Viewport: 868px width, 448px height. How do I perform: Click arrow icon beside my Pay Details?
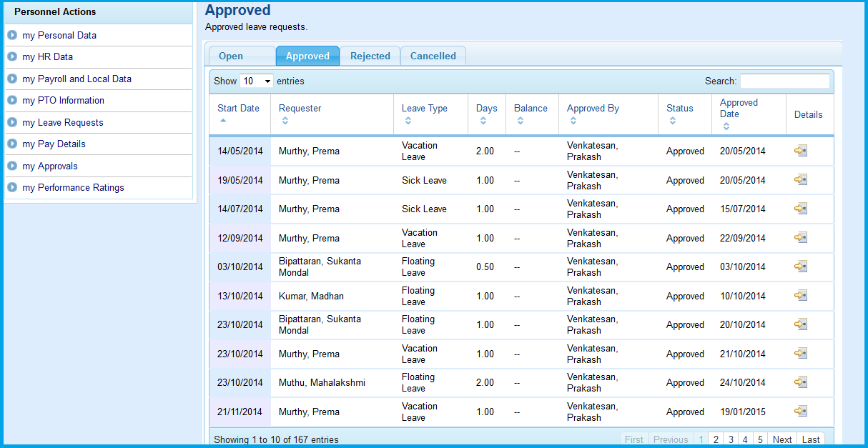click(12, 144)
